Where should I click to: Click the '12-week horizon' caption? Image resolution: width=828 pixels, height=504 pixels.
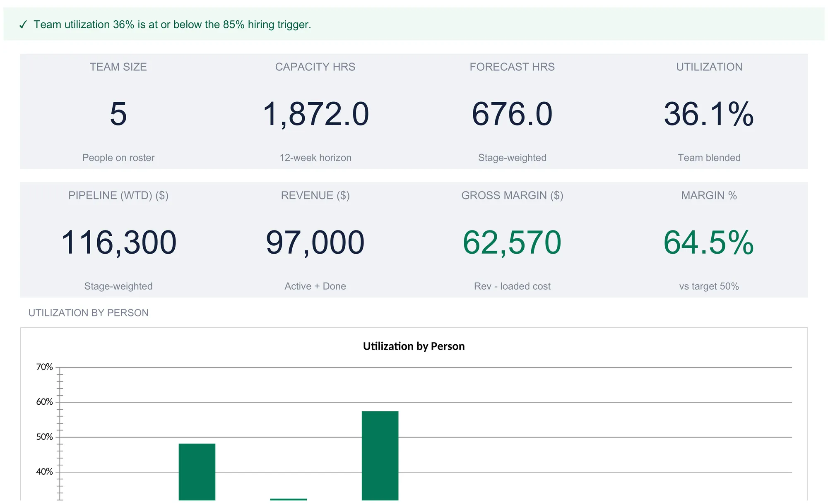(x=315, y=158)
